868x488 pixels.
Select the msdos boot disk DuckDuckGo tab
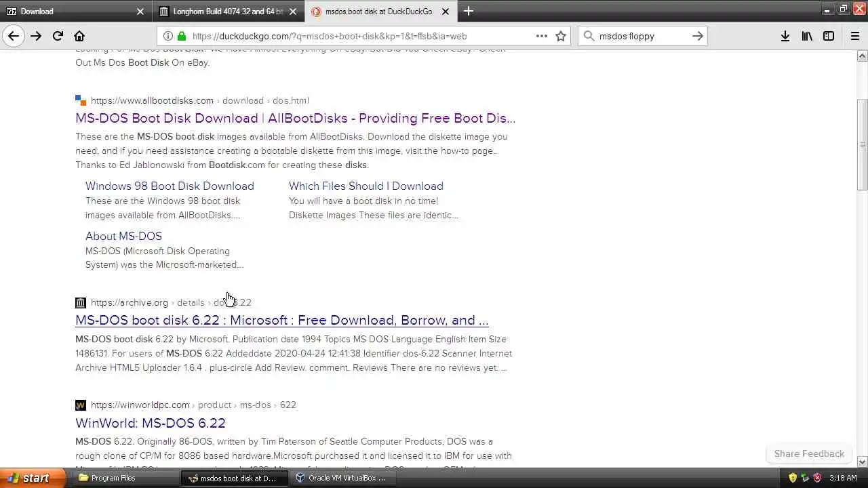[x=381, y=12]
